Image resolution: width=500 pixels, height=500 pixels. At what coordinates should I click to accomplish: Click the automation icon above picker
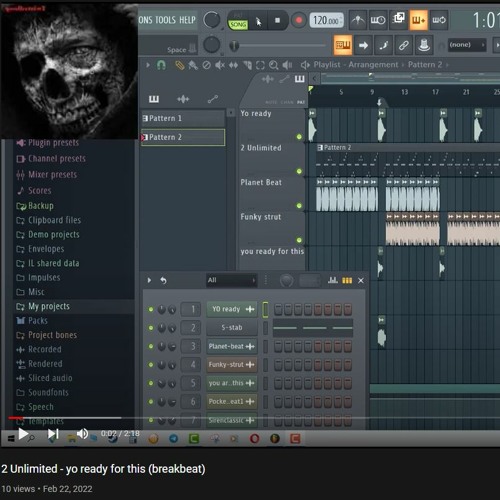point(213,99)
